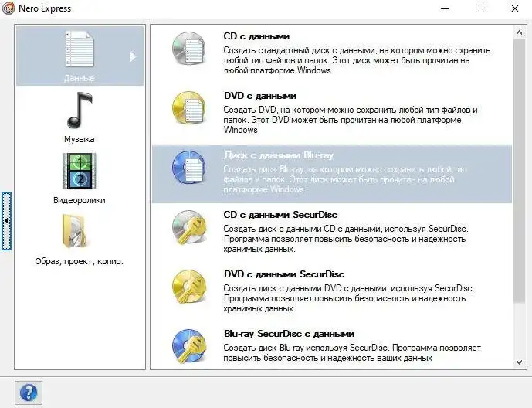Viewport: 532px width, 408px height.
Task: Click the CD SecurDisc key icon
Action: (189, 227)
